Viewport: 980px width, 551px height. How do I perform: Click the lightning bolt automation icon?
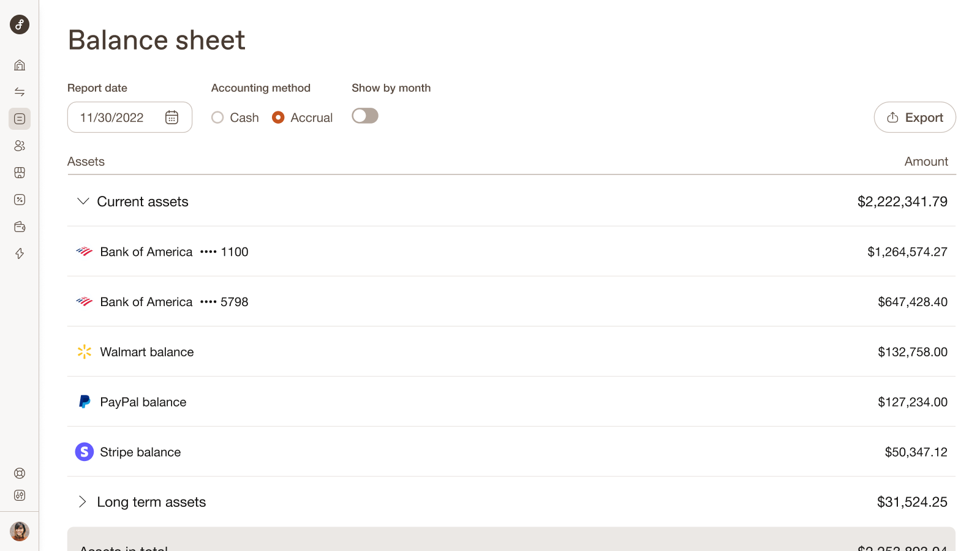click(20, 253)
